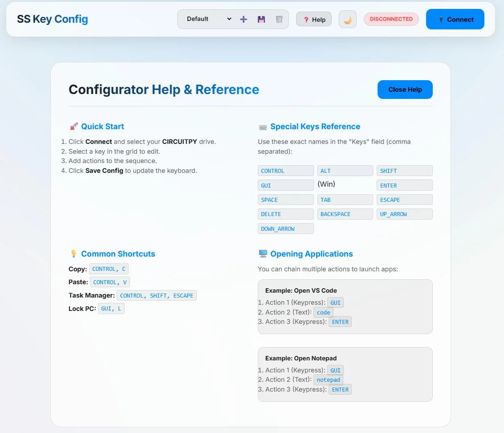Click GUI code in Open Notepad example
504x433 pixels.
tap(335, 370)
